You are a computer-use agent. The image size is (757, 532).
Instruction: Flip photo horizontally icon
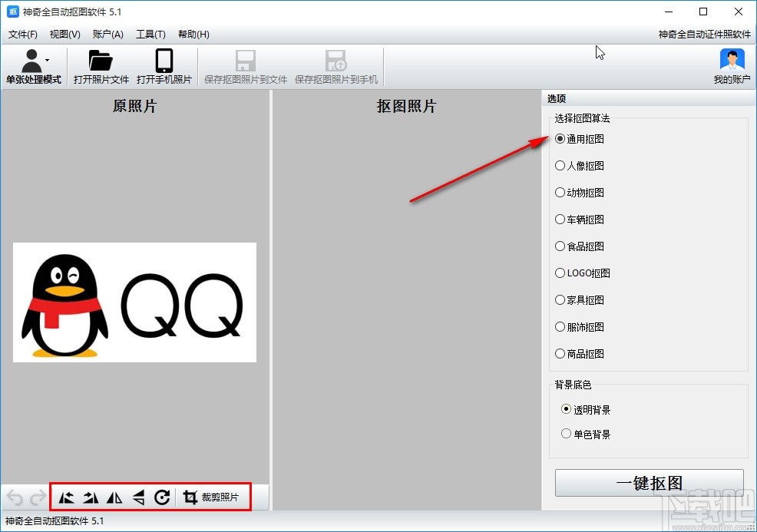114,497
